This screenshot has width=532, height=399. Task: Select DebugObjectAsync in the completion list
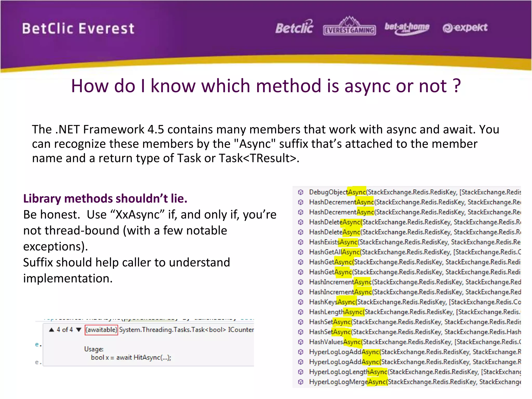[x=407, y=192]
